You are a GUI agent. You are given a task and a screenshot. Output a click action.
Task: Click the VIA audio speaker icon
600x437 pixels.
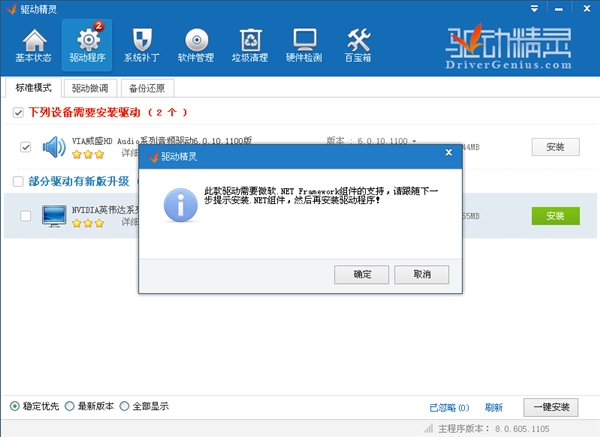click(54, 147)
